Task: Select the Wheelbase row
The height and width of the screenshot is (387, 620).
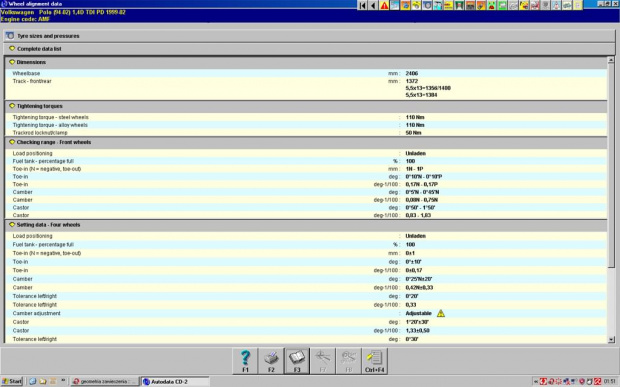Action: point(306,74)
